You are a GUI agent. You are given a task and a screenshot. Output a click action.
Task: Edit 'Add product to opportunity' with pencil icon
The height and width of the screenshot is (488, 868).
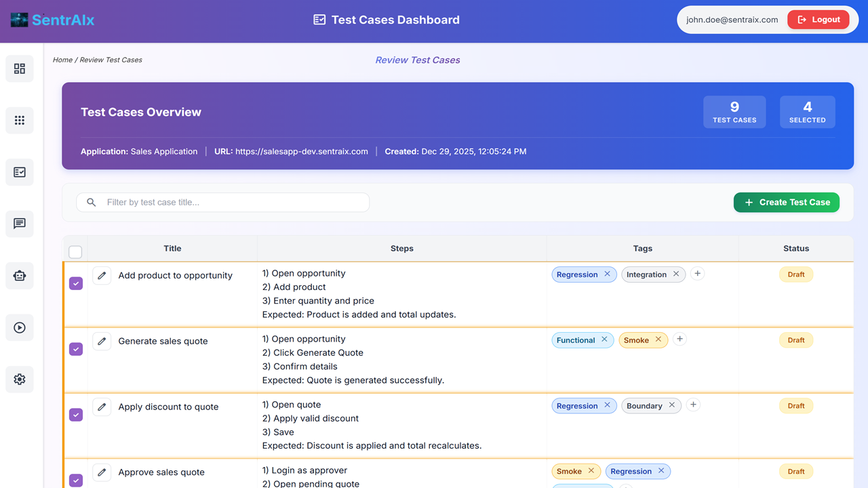(x=102, y=275)
